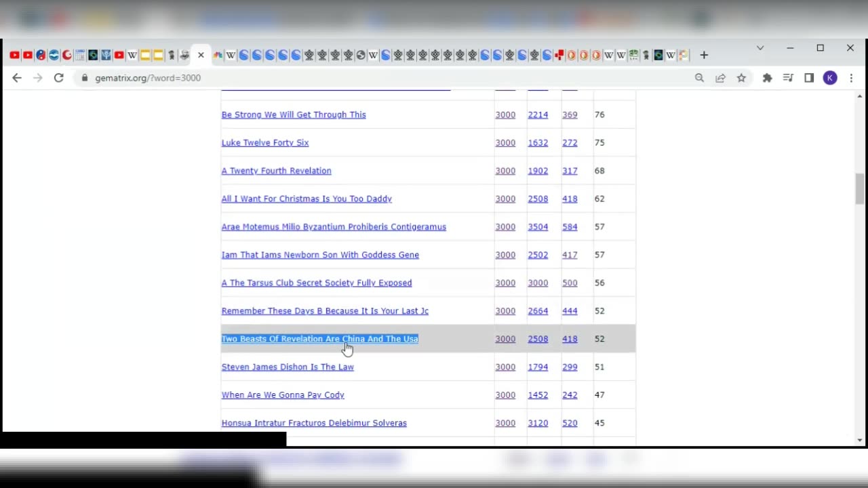
Task: Open When Are We Gonna Pay Cody link
Action: pyautogui.click(x=283, y=394)
